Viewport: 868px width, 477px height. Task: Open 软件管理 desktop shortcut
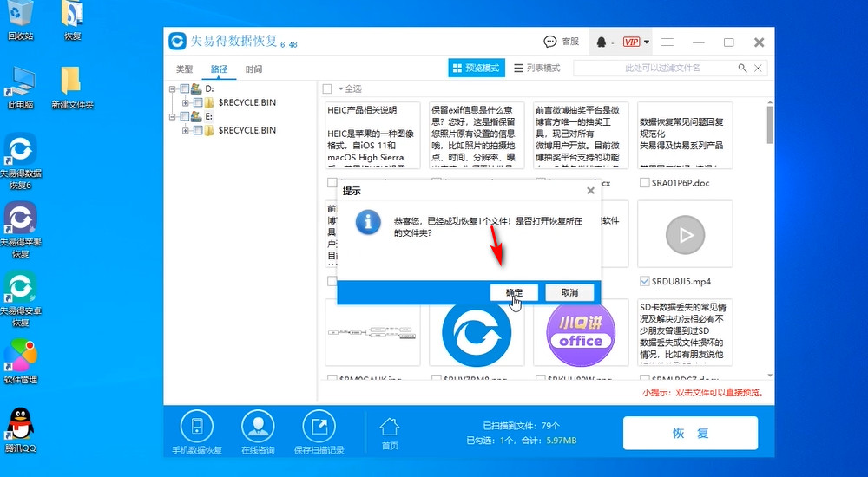(21, 362)
